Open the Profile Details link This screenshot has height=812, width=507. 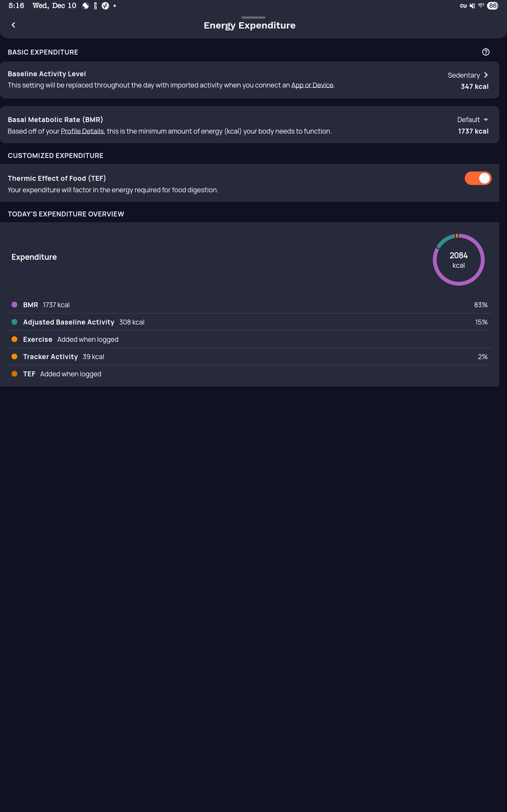point(82,131)
